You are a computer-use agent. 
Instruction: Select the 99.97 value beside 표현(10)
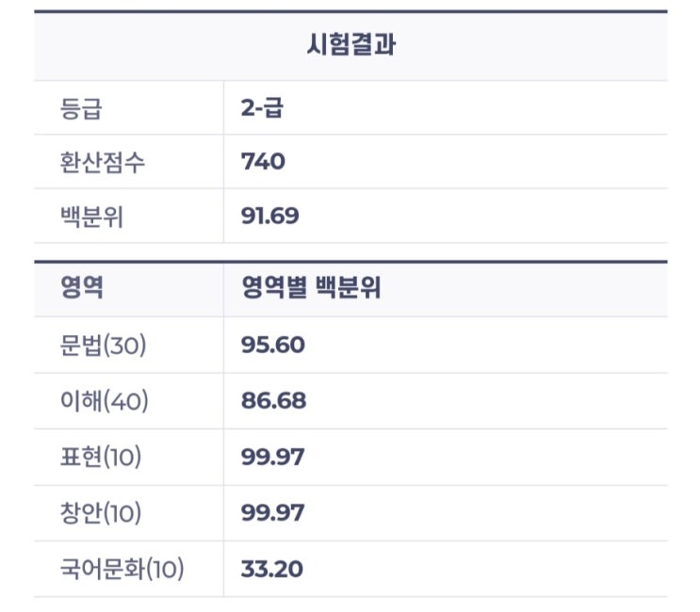273,458
